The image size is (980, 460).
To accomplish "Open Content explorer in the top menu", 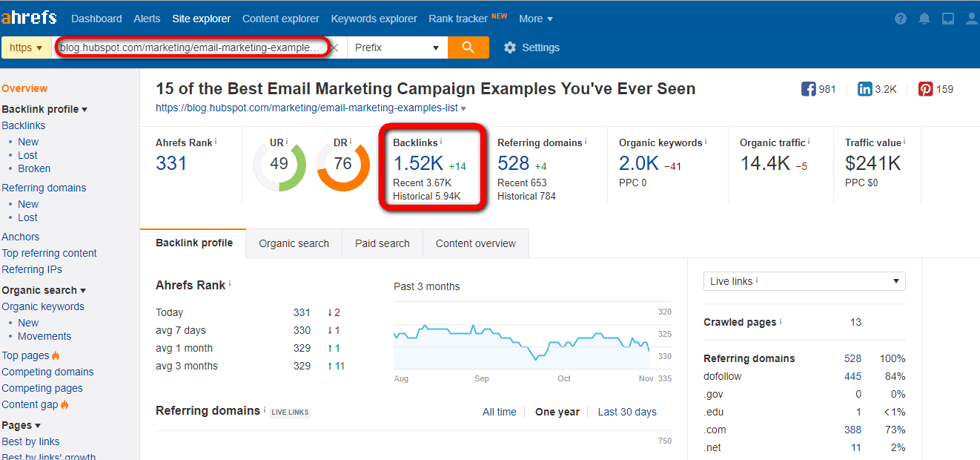I will [281, 19].
